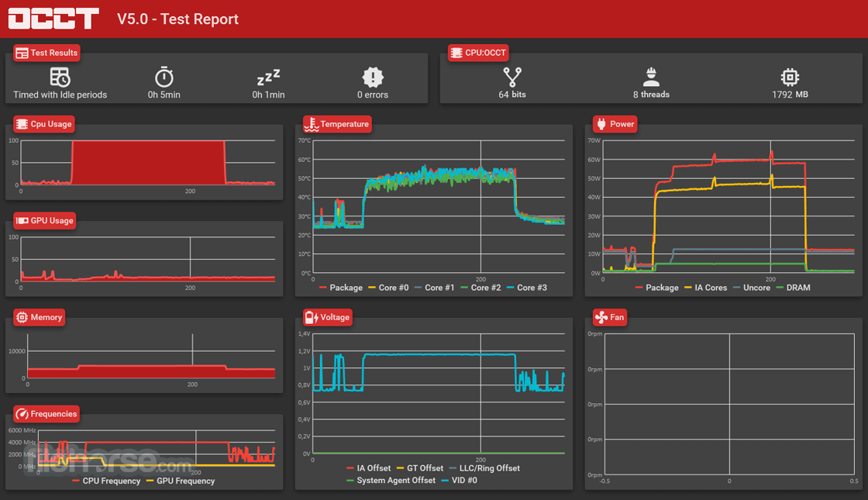Image resolution: width=868 pixels, height=500 pixels.
Task: Click the 64 bits fork icon
Action: [x=512, y=77]
